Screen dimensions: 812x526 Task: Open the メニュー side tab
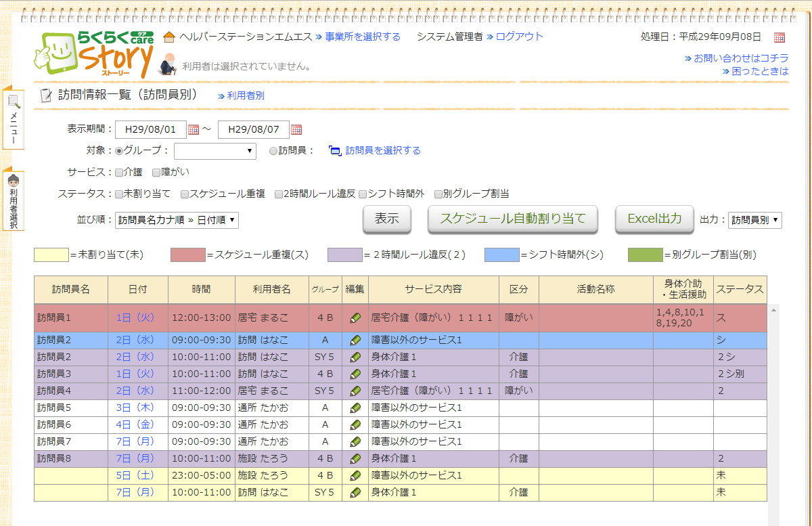point(14,118)
